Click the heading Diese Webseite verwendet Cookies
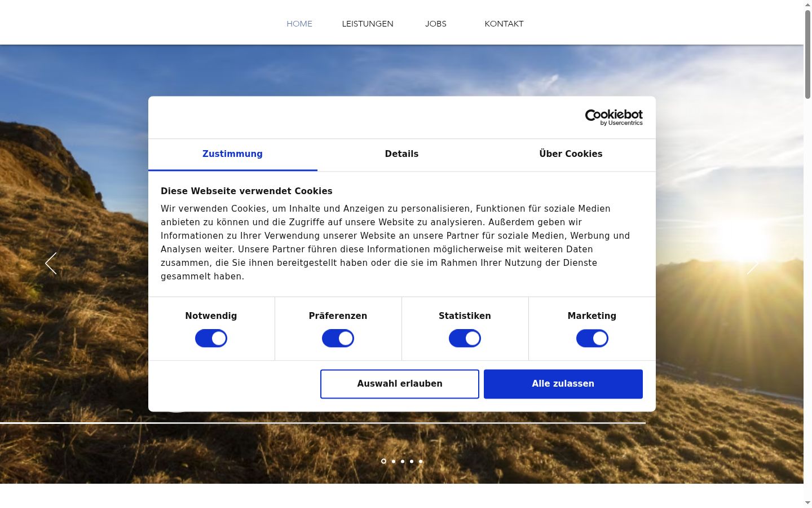The height and width of the screenshot is (508, 812). tap(246, 191)
